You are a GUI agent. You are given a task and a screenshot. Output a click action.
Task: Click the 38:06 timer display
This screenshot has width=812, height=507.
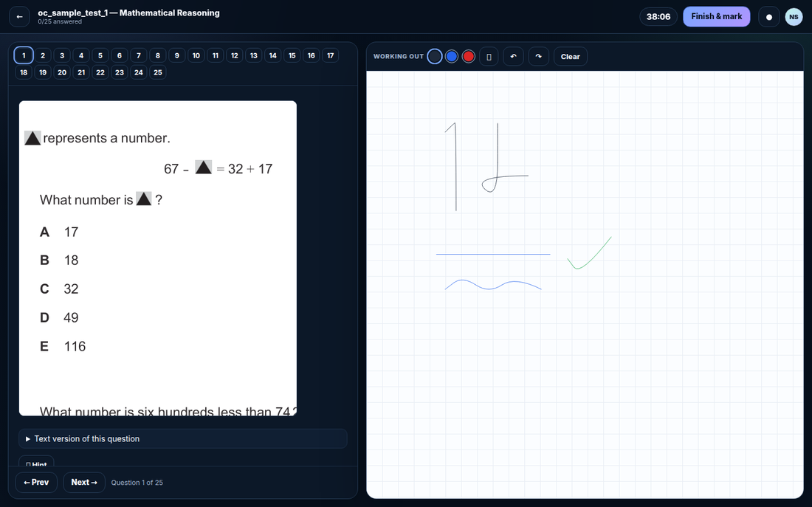(658, 16)
